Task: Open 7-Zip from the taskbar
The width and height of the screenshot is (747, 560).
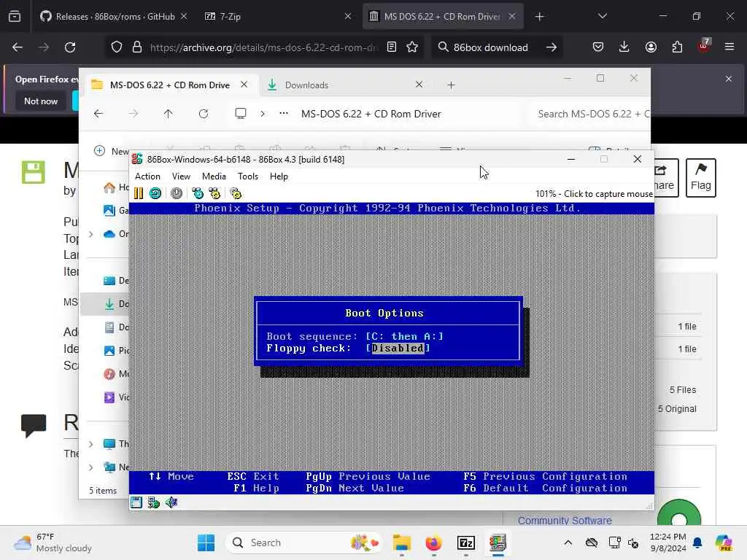Action: pos(466,542)
